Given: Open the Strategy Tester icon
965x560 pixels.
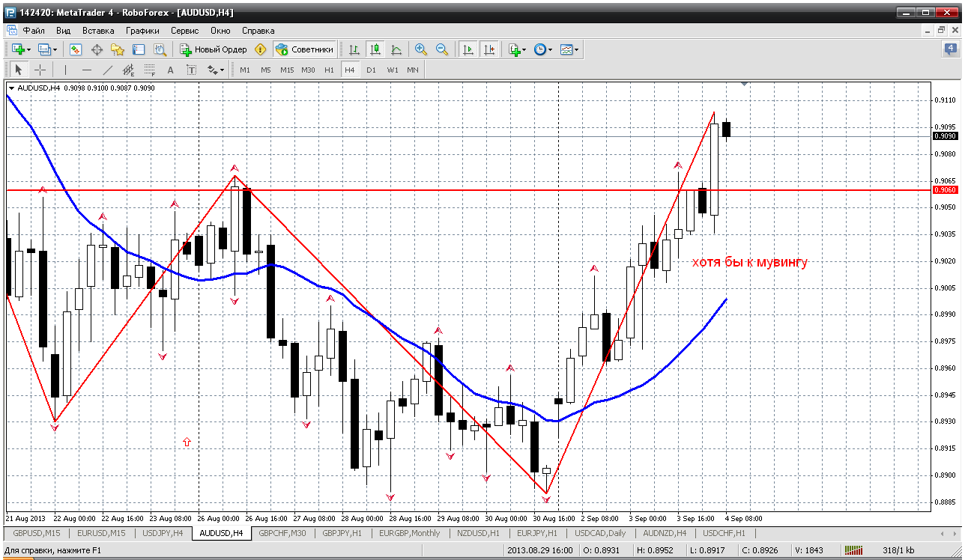Looking at the screenshot, I should click(160, 49).
